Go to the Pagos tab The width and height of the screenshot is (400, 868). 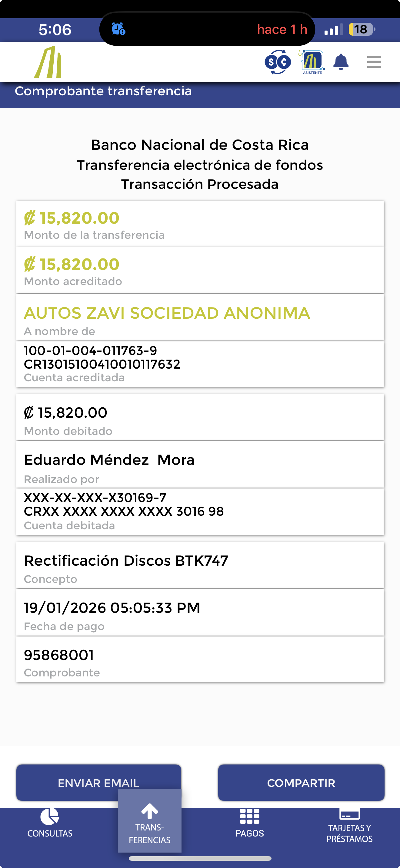click(x=250, y=823)
